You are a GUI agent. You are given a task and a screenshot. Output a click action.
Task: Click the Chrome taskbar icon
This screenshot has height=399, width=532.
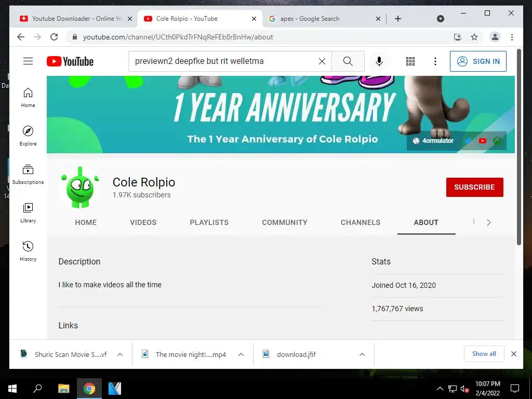click(89, 389)
